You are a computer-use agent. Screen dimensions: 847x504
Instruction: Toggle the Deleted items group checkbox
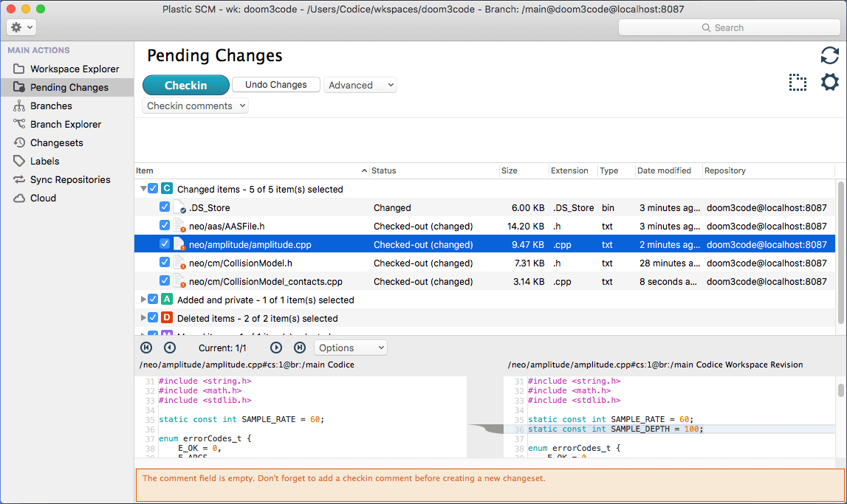pos(153,317)
